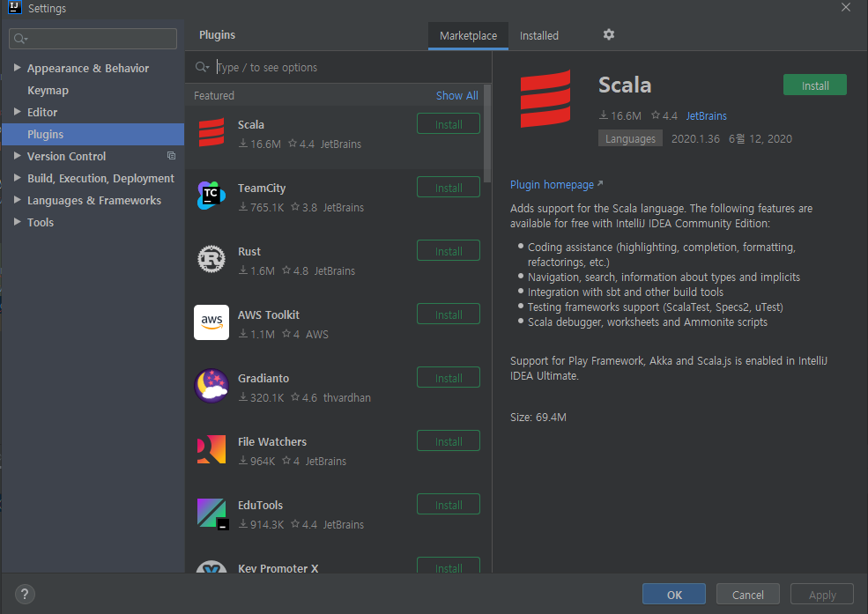Select the Gradianto plugin name
The image size is (868, 614).
pos(263,379)
